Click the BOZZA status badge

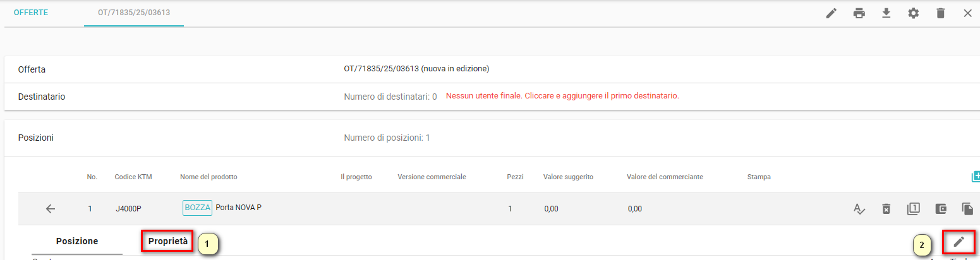[197, 208]
